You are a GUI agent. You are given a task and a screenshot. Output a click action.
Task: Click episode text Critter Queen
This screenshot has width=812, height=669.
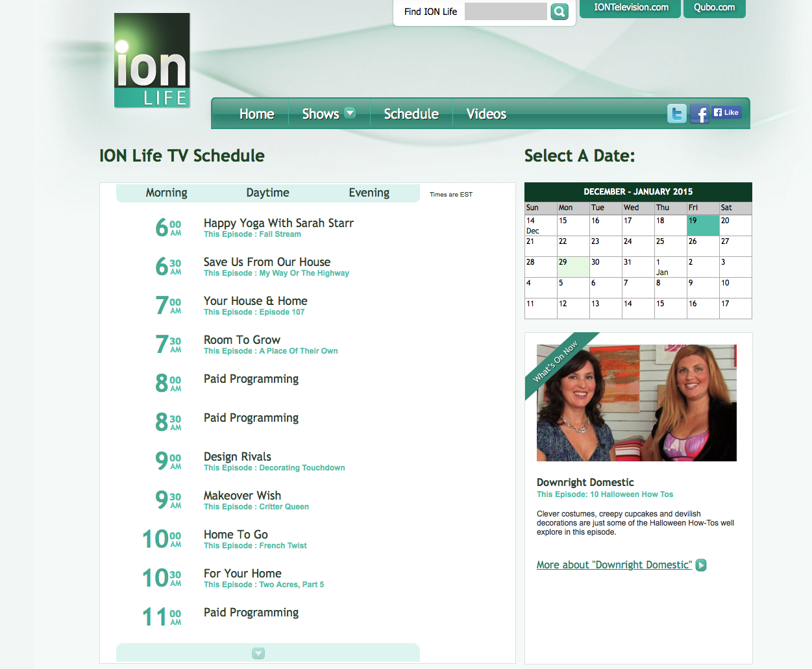pyautogui.click(x=284, y=507)
